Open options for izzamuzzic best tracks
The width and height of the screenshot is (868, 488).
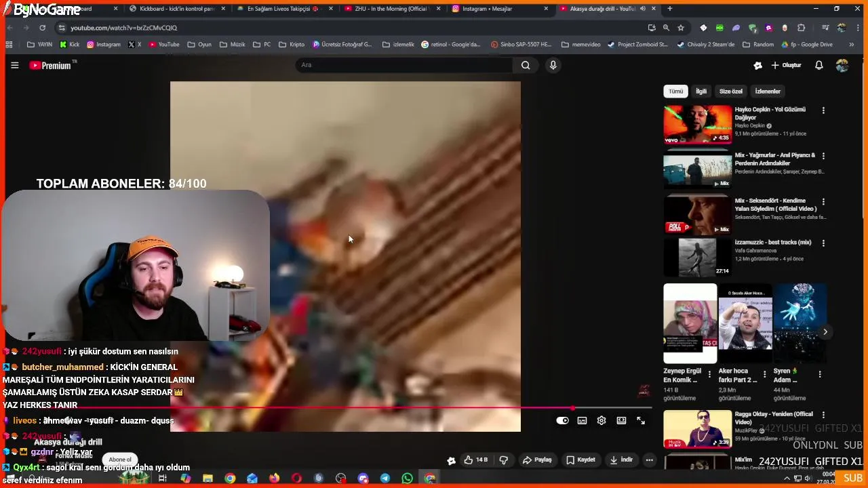tap(823, 243)
